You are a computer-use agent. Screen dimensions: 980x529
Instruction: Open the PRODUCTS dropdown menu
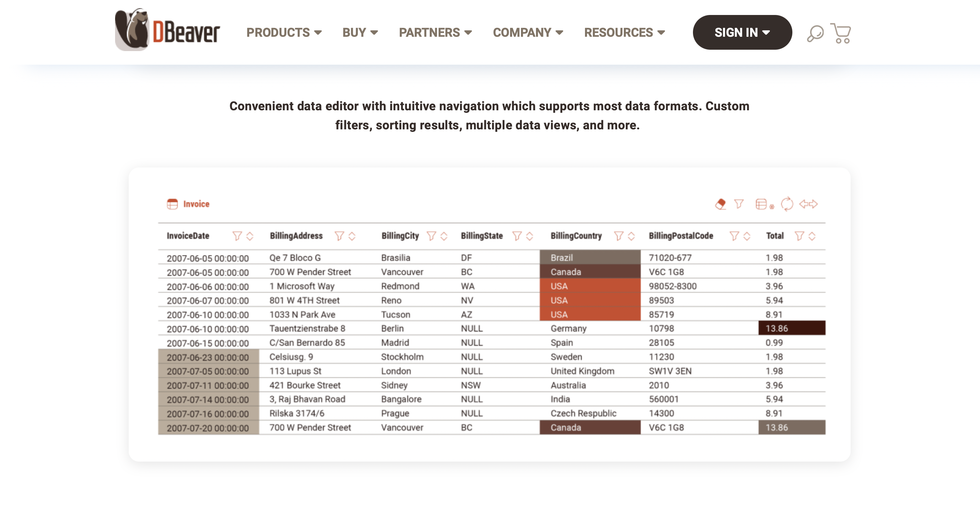click(x=284, y=32)
